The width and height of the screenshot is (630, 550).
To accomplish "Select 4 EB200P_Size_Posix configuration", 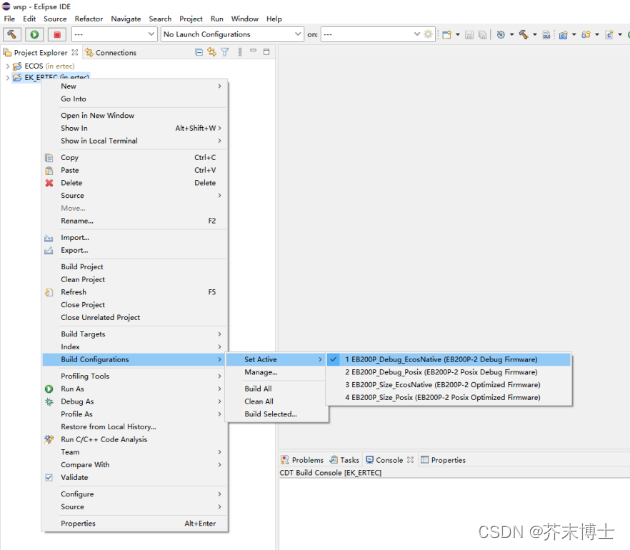I will (449, 397).
